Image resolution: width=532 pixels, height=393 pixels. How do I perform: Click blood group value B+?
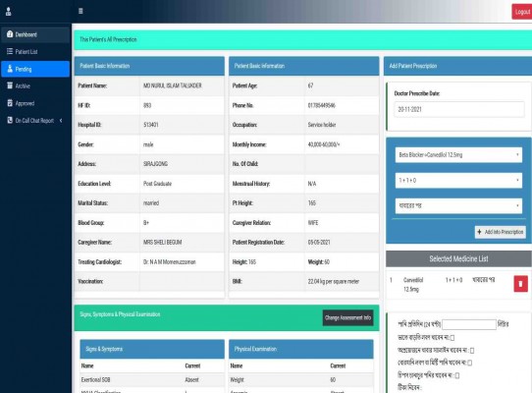tap(146, 223)
